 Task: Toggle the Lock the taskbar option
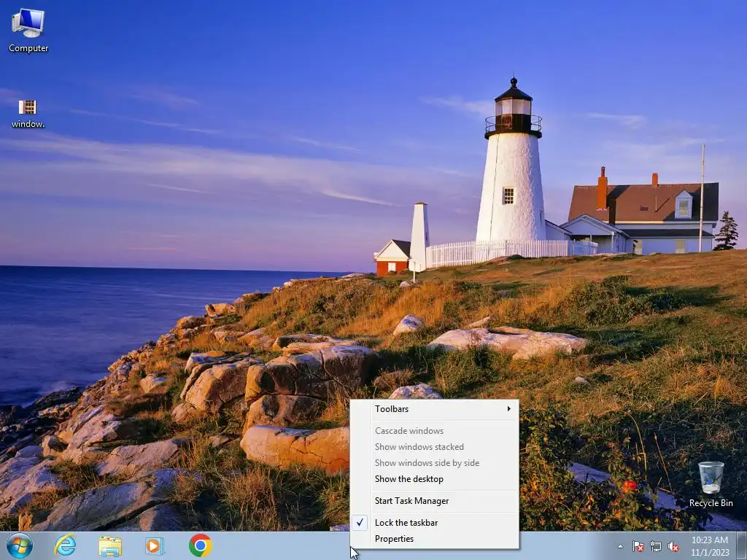coord(435,523)
